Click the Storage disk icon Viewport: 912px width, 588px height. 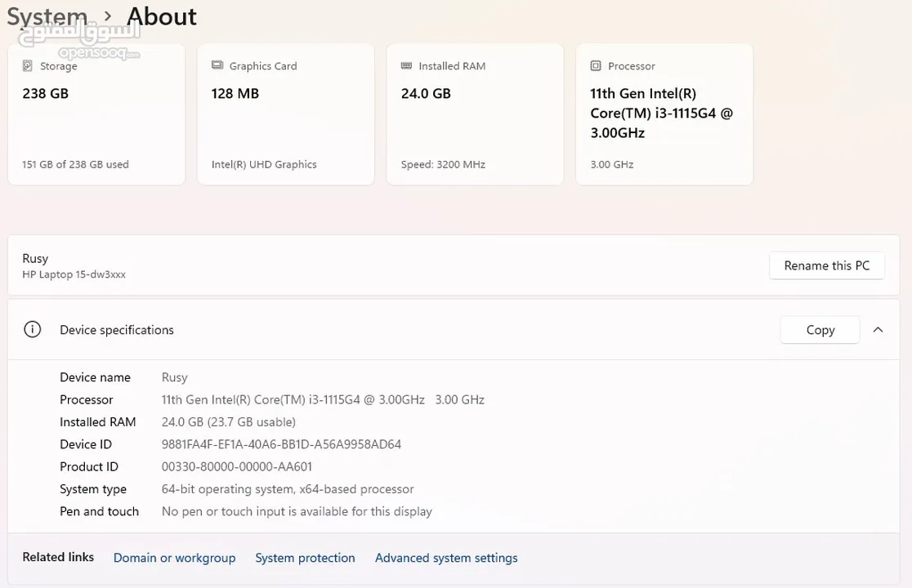27,65
